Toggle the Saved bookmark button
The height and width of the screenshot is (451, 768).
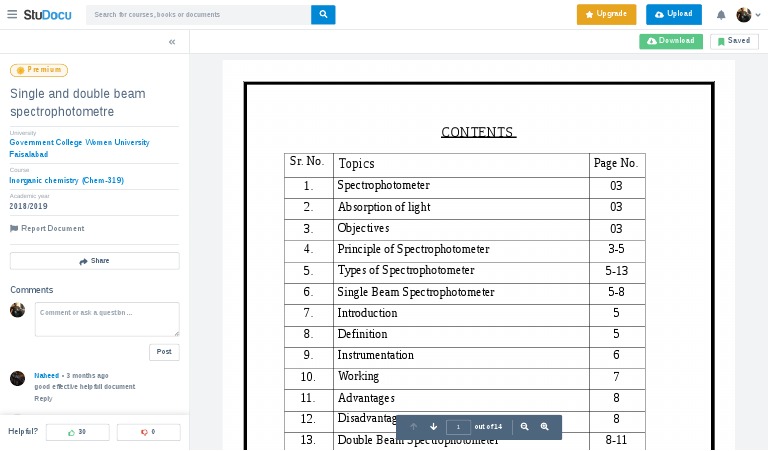734,41
